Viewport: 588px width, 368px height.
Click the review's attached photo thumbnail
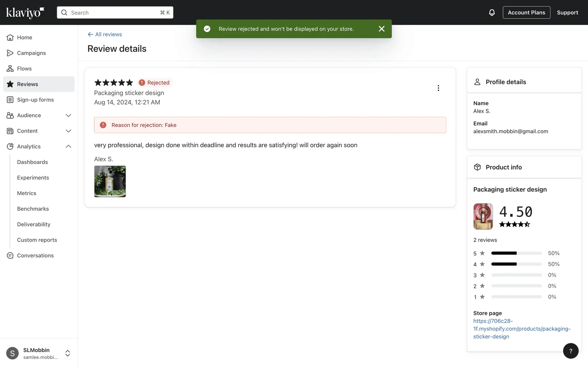point(110,181)
